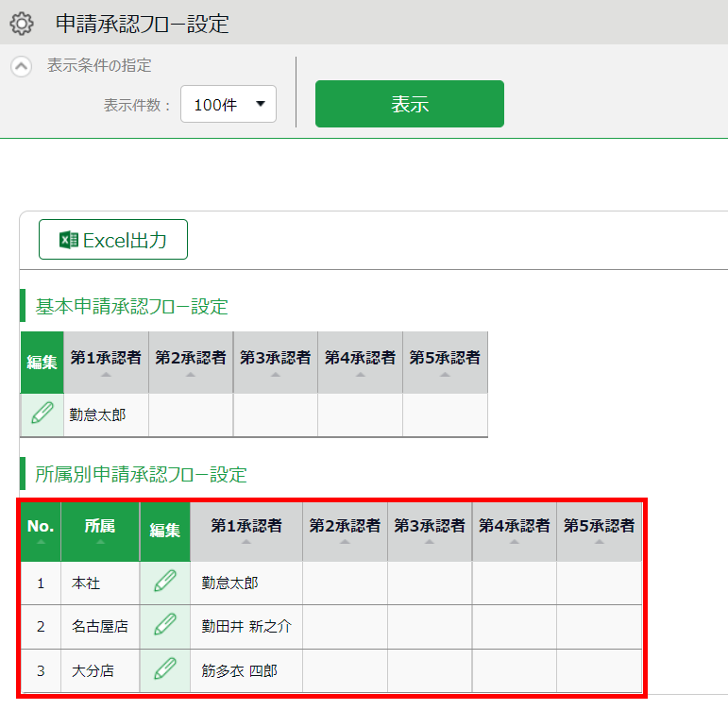Sort by 第2承認者 in the basic flow table
This screenshot has width=728, height=710.
point(191,363)
